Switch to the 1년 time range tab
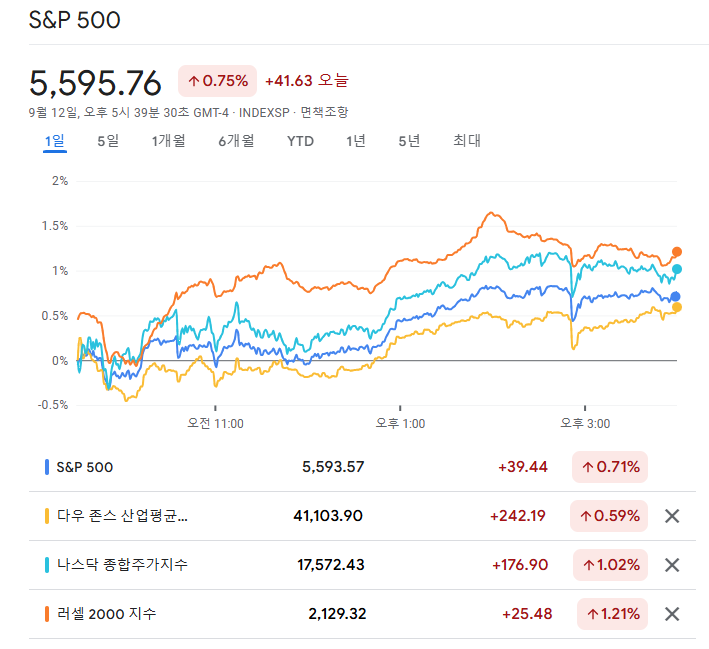Screen dimensions: 709x649 click(355, 141)
